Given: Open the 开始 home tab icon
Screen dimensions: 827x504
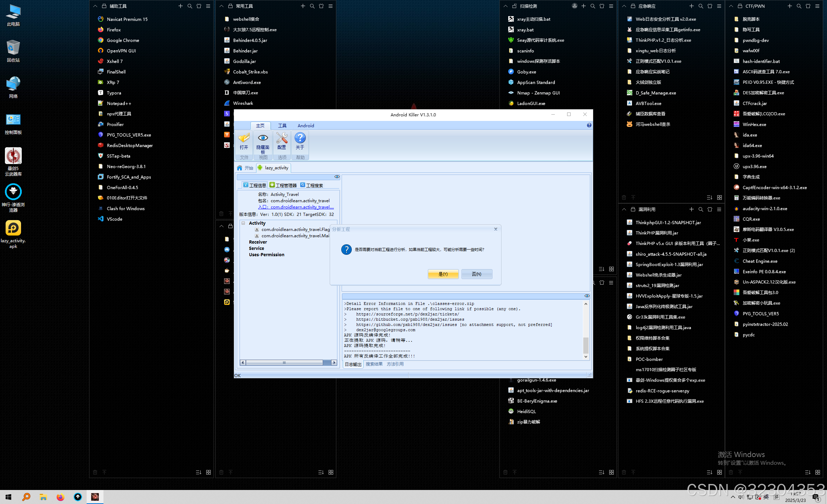Looking at the screenshot, I should click(x=240, y=168).
